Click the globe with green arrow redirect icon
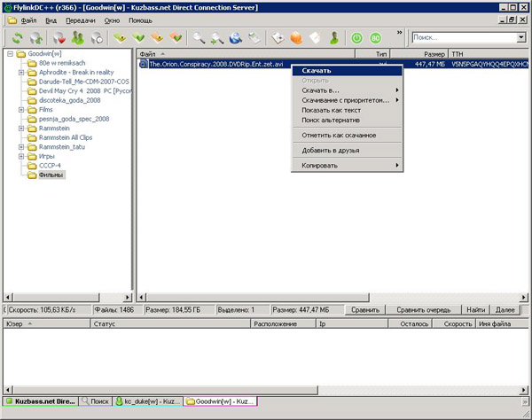 click(36, 38)
